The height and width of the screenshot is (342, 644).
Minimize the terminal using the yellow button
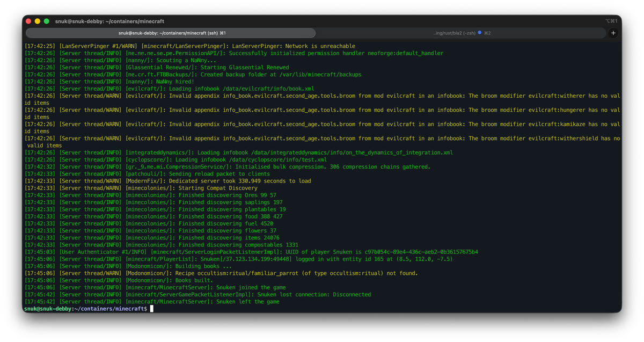tap(38, 21)
